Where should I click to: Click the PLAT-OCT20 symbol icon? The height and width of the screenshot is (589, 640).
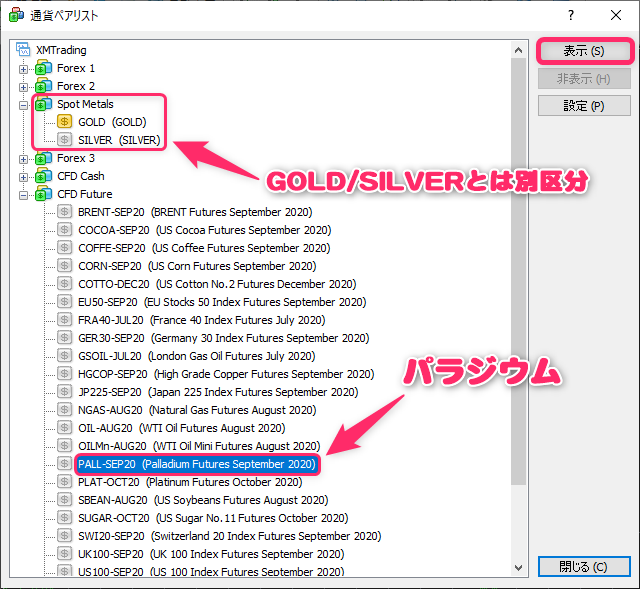coord(64,481)
